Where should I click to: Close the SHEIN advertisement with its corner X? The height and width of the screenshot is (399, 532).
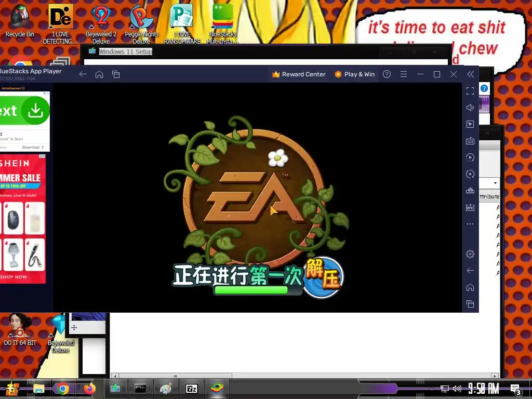[44, 156]
